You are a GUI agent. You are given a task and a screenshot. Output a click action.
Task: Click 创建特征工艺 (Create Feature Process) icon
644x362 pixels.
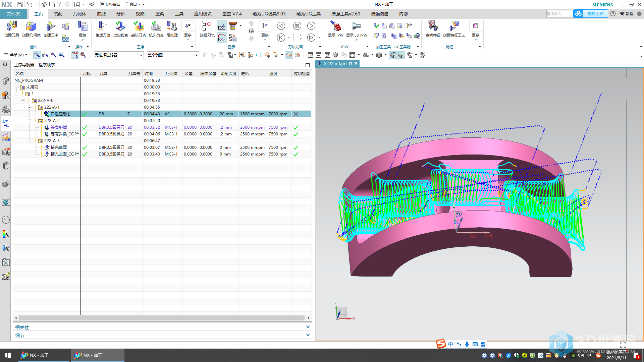(x=454, y=29)
